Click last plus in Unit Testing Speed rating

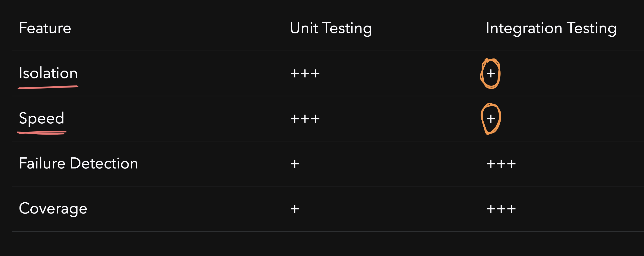pos(315,119)
